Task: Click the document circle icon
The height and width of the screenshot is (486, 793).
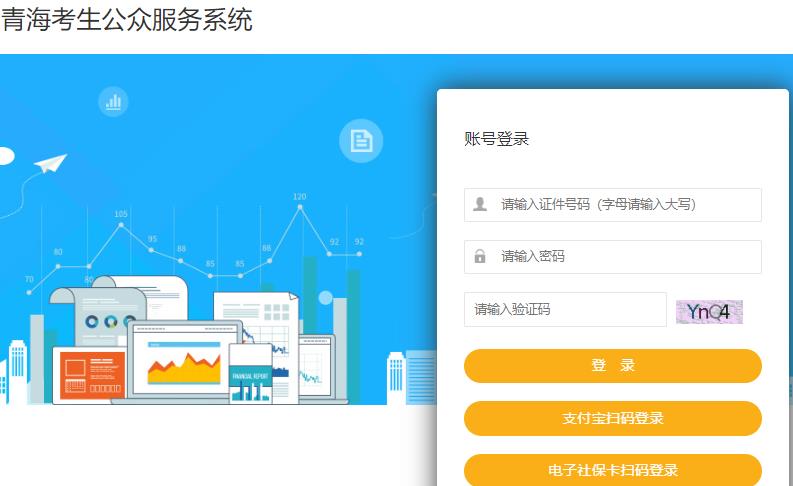Action: 361,141
